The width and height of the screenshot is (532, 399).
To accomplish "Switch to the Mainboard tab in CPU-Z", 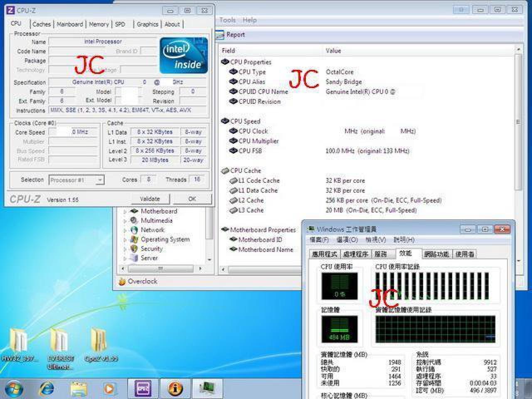I will [70, 24].
